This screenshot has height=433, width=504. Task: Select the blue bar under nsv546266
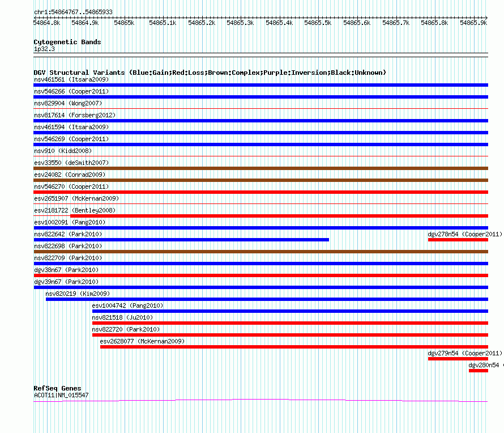tap(260, 97)
